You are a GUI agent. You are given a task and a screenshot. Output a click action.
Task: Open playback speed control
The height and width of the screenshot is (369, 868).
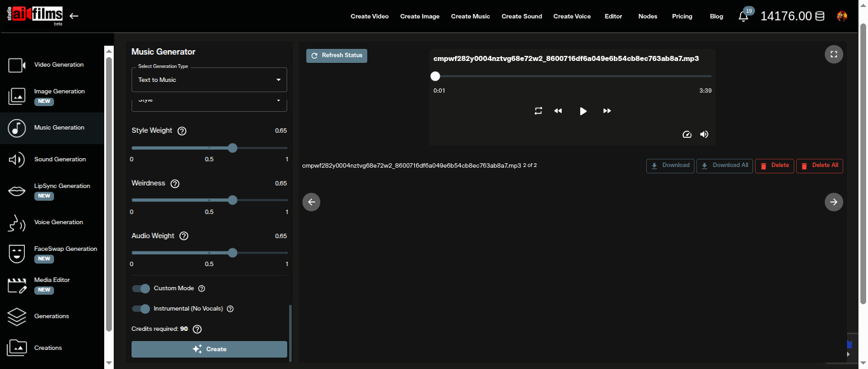[686, 134]
